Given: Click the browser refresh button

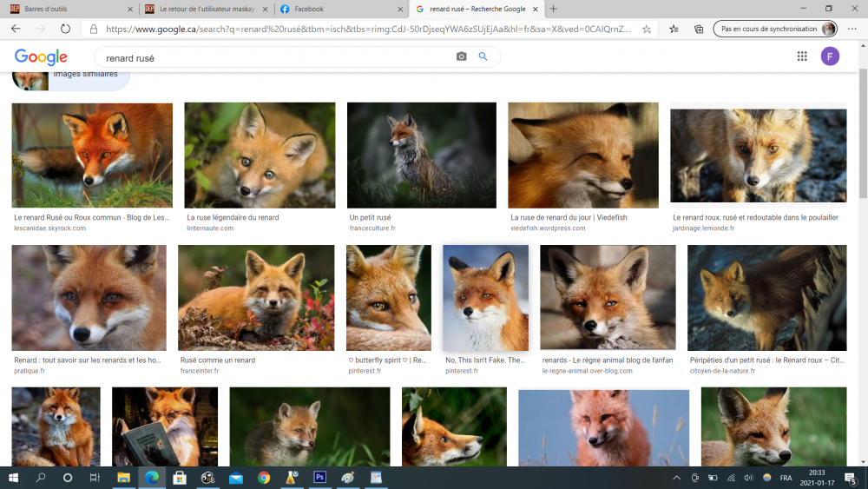Looking at the screenshot, I should 65,29.
